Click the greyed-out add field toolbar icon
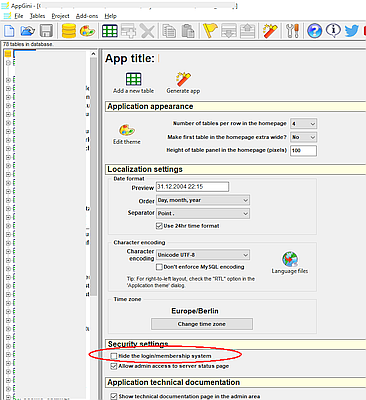 pos(128,31)
